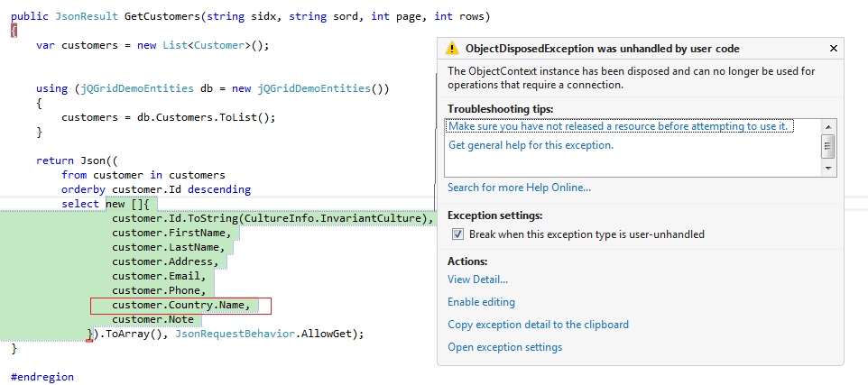Click the troubleshooting tips scrollbar thumb
This screenshot has height=385, width=868.
[x=828, y=147]
